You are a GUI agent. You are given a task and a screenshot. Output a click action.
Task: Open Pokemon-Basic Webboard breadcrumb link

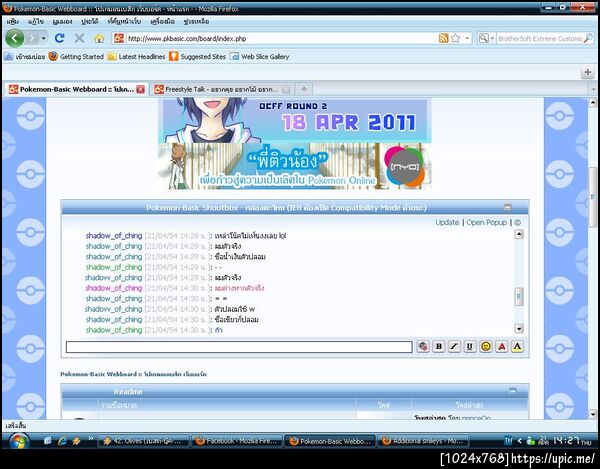[x=133, y=374]
